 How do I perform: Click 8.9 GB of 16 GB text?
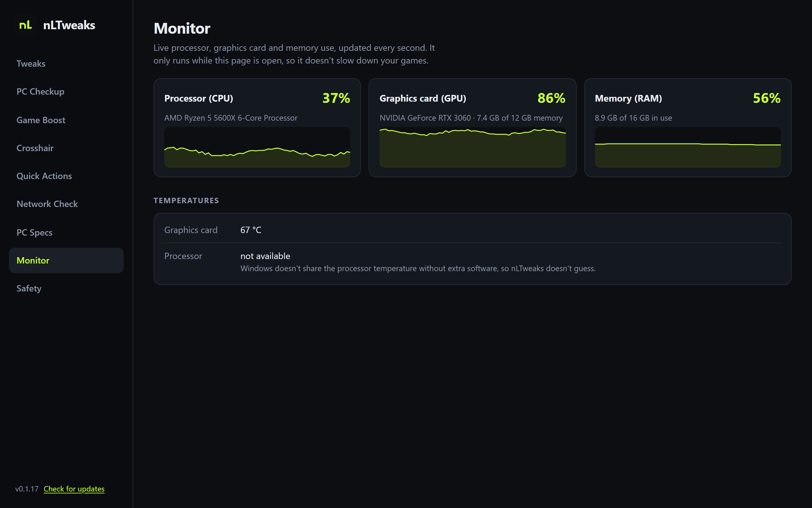pos(633,118)
